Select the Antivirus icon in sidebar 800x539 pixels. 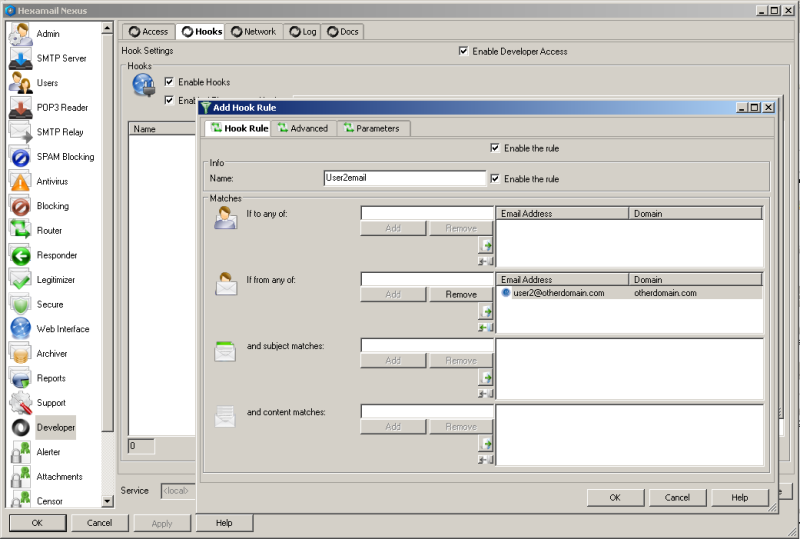click(21, 182)
